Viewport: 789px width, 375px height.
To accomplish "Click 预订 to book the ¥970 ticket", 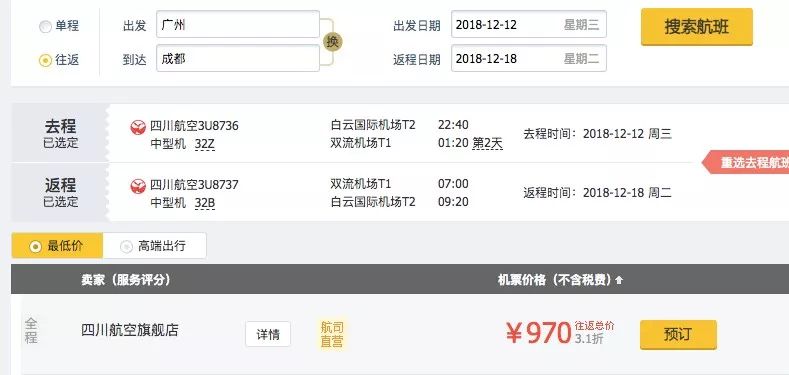I will pyautogui.click(x=678, y=334).
